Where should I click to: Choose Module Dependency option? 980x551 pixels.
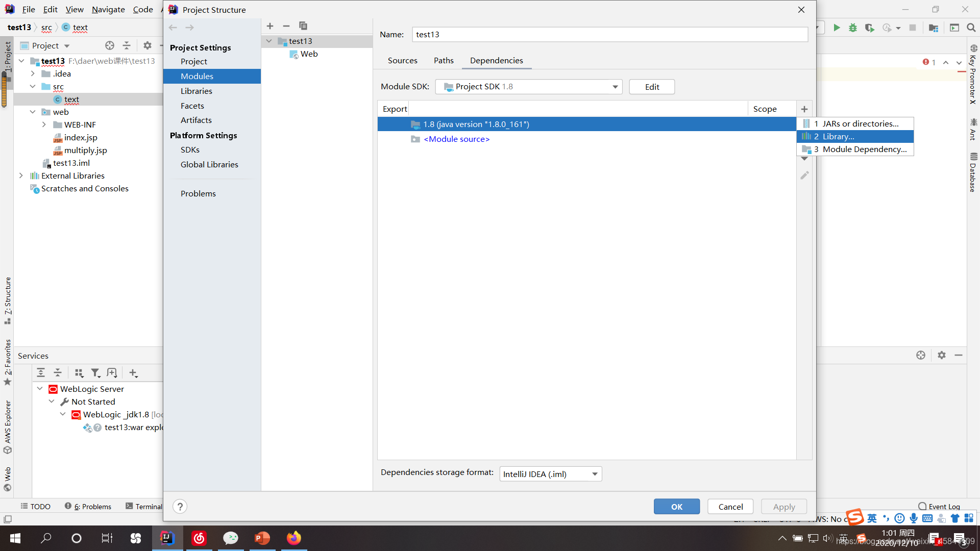click(855, 149)
